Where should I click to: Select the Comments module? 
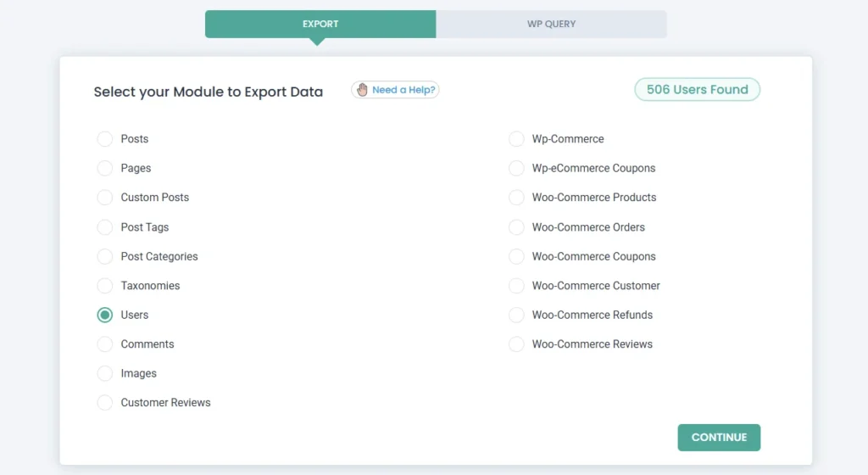[x=105, y=344]
